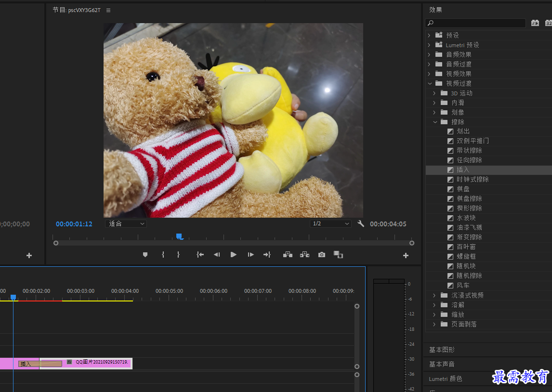Viewport: 552px width, 392px height.
Task: Collapse the 视频过渡 folder
Action: click(430, 83)
